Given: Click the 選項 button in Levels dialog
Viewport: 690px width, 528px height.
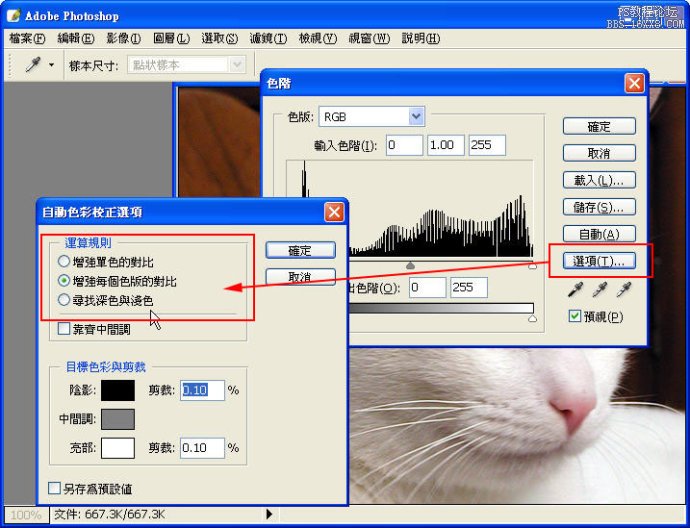Looking at the screenshot, I should pos(599,261).
